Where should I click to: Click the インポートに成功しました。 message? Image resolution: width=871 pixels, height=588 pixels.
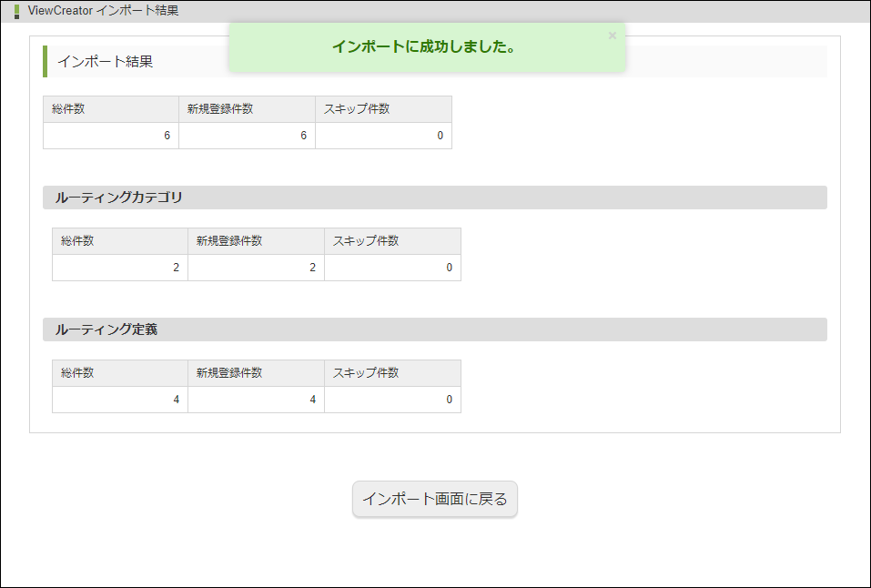tap(424, 46)
